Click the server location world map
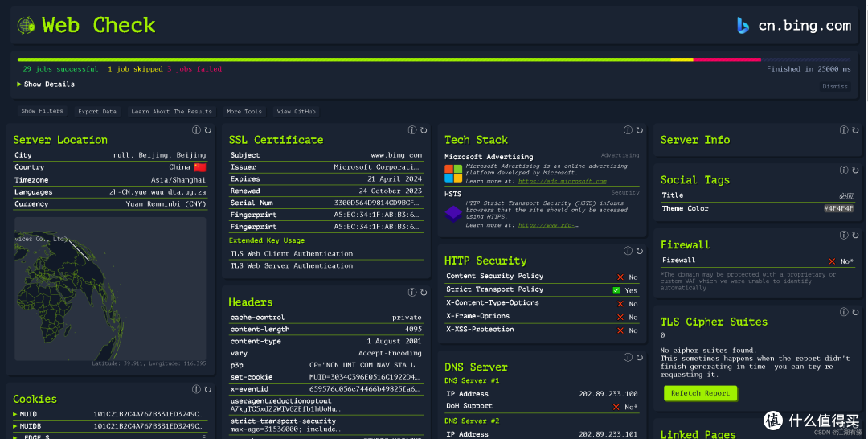This screenshot has width=868, height=439. coord(110,289)
